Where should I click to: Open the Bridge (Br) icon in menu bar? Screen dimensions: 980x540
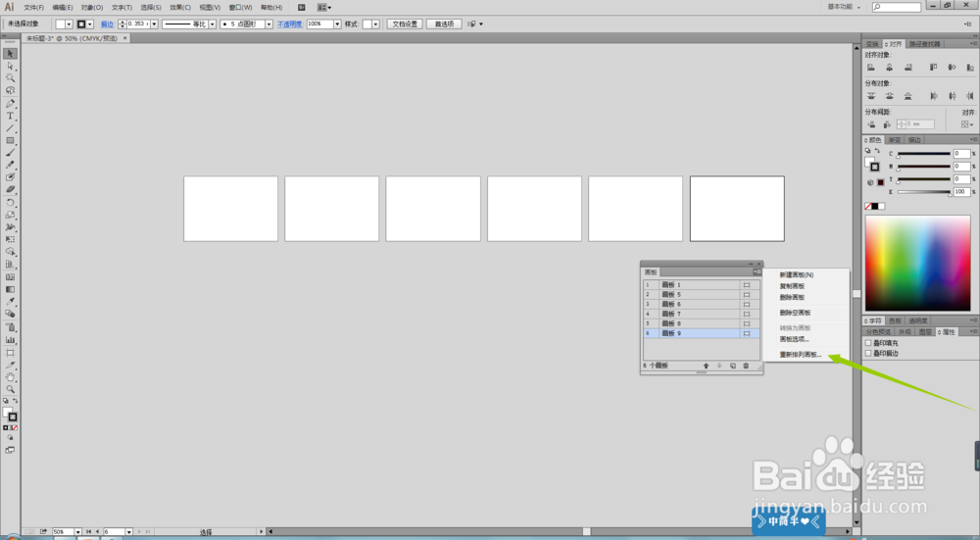(x=301, y=8)
